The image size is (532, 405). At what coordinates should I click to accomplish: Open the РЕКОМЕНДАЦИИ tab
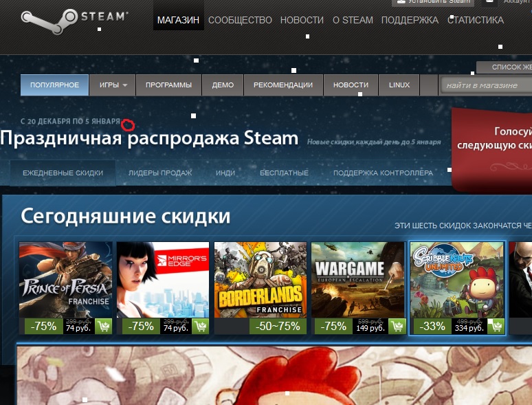click(x=283, y=85)
